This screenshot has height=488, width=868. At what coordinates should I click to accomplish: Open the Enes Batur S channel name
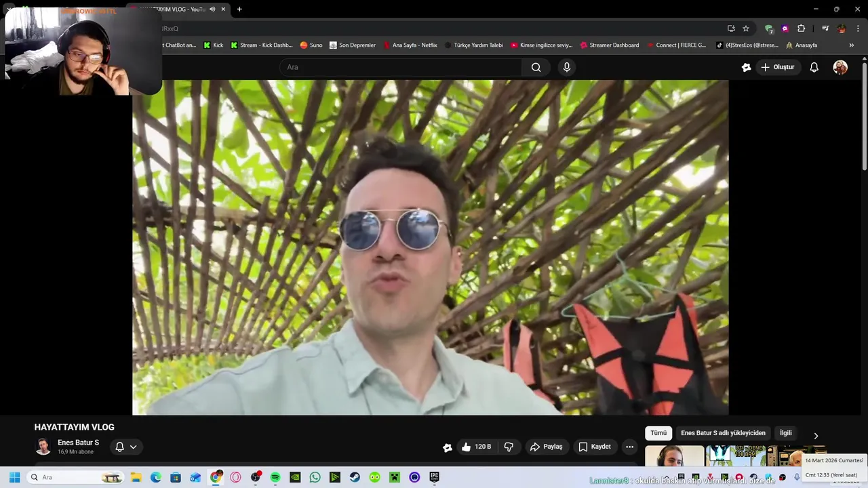(78, 443)
